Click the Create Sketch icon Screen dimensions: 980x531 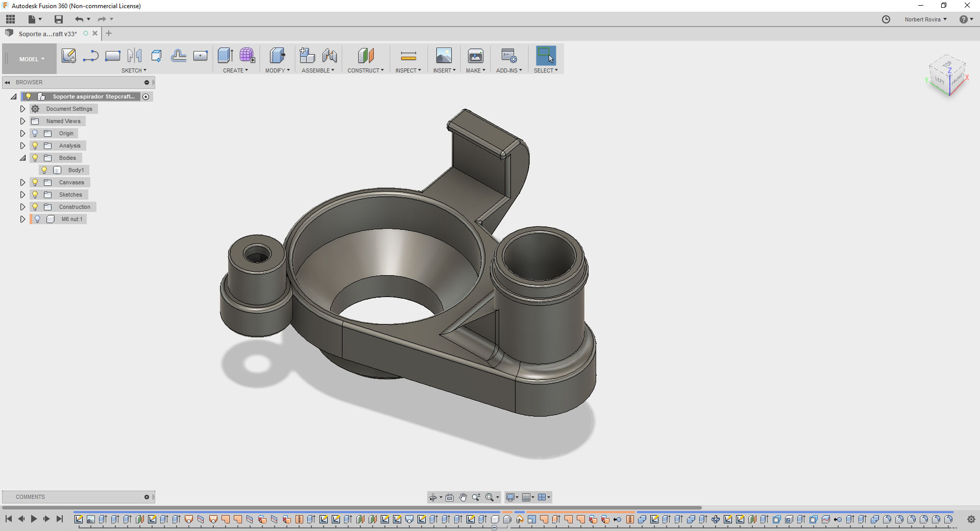(68, 56)
